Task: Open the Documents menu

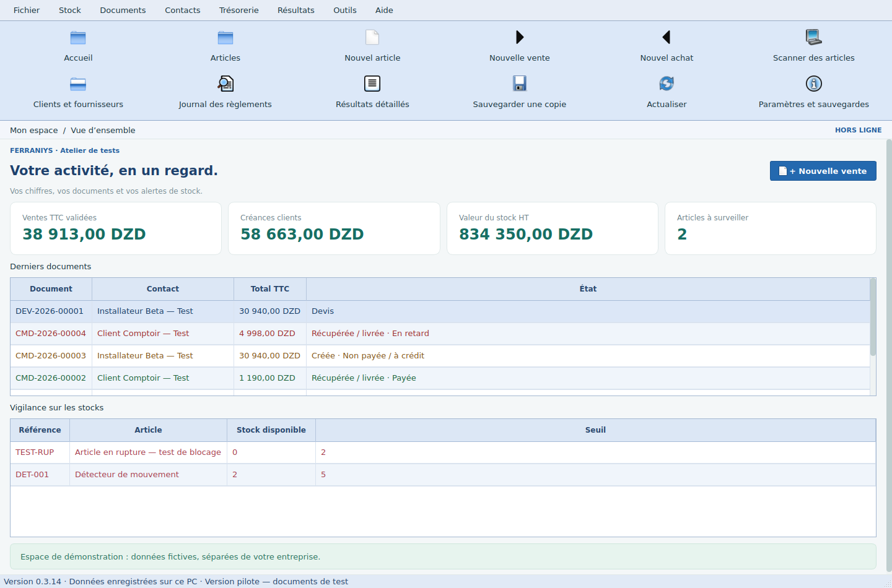Action: (x=123, y=10)
